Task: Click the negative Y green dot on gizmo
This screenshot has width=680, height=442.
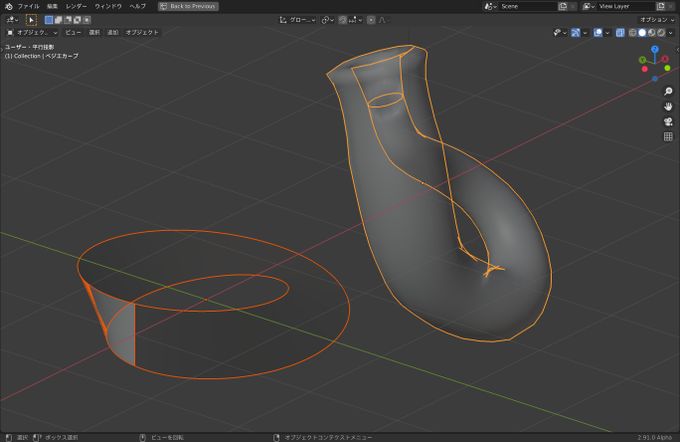Action: click(x=667, y=68)
